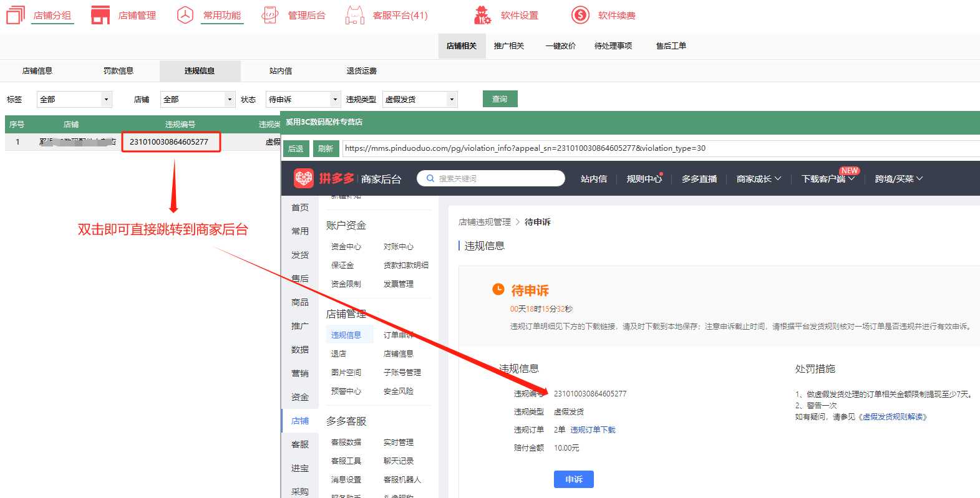Image resolution: width=980 pixels, height=498 pixels.
Task: Open the 标签 dropdown
Action: [x=75, y=99]
